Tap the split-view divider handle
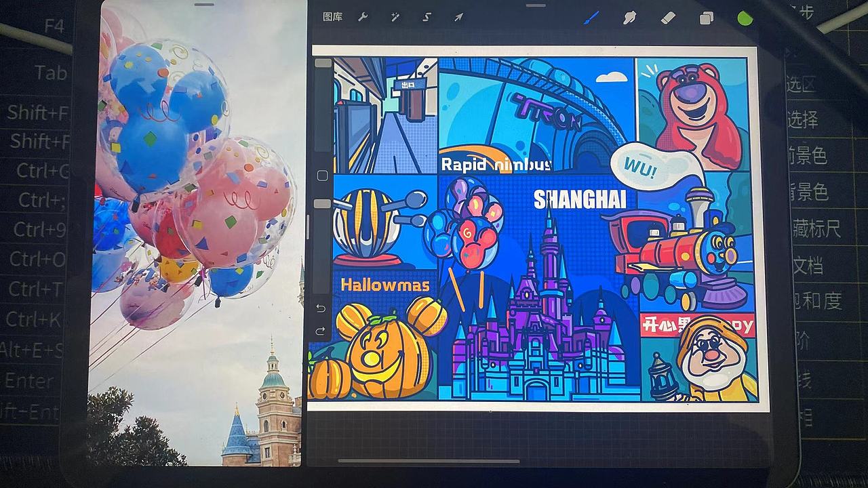The width and height of the screenshot is (868, 488). (x=307, y=226)
